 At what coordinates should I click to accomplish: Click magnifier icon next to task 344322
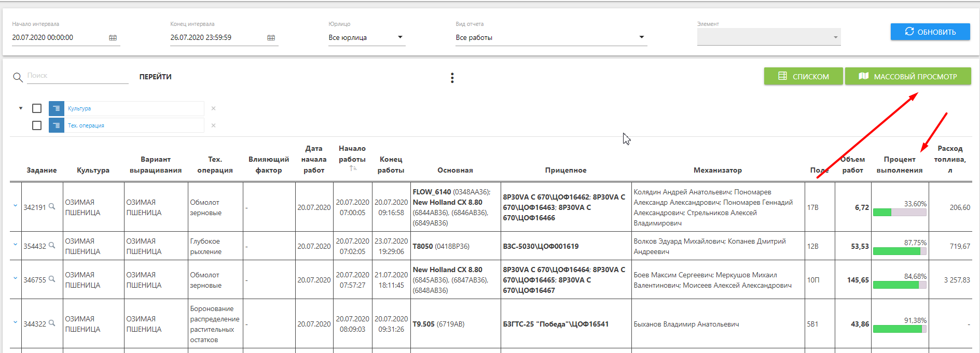[x=52, y=323]
